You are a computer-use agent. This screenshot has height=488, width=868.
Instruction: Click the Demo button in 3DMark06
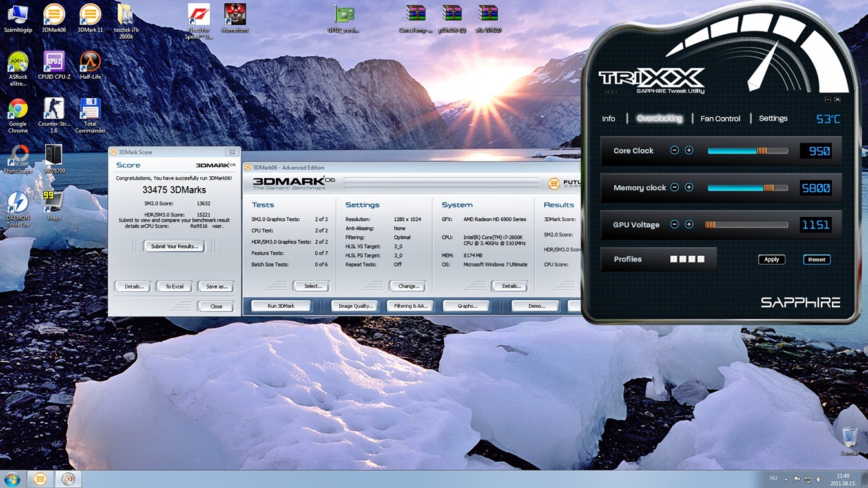click(x=536, y=306)
